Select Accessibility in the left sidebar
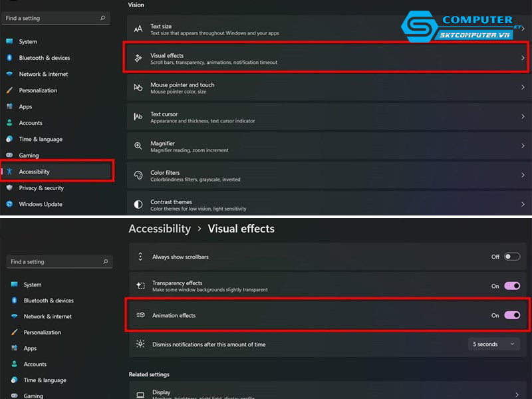This screenshot has width=532, height=399. [35, 172]
